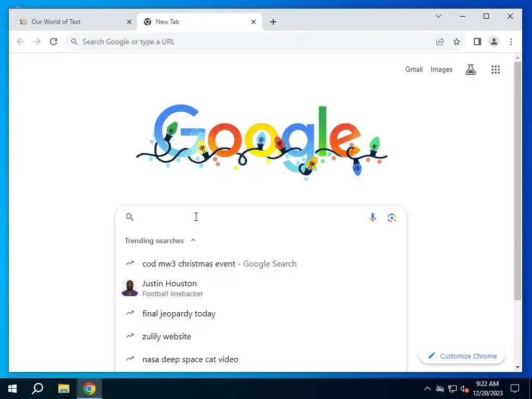Click the network tray icon
This screenshot has height=399, width=532.
[453, 389]
